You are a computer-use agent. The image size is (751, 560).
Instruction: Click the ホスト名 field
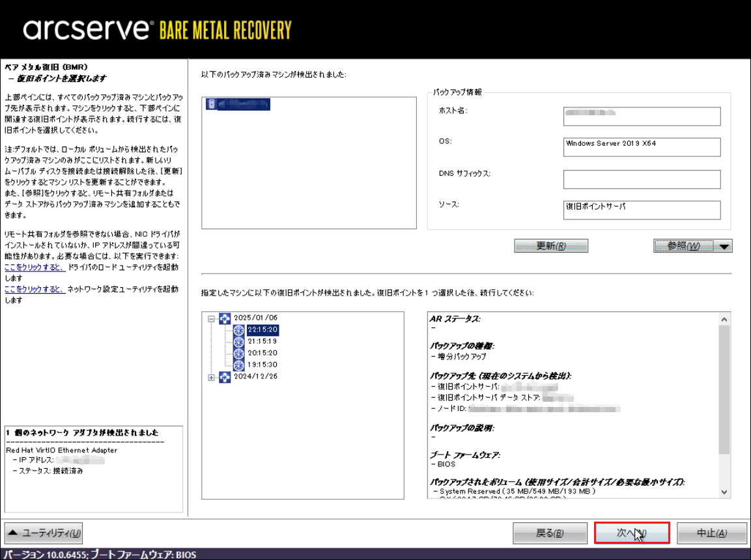pyautogui.click(x=642, y=117)
